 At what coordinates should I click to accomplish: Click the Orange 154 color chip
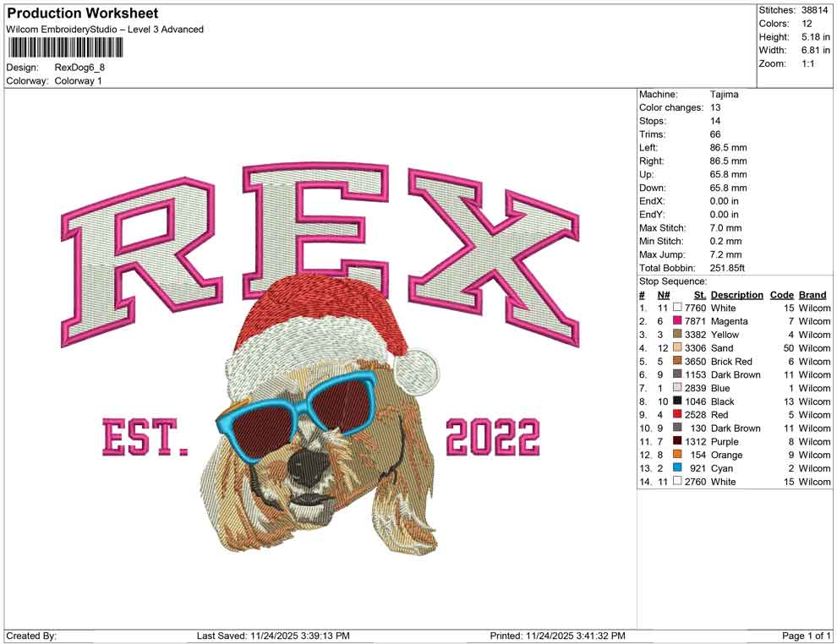coord(676,455)
